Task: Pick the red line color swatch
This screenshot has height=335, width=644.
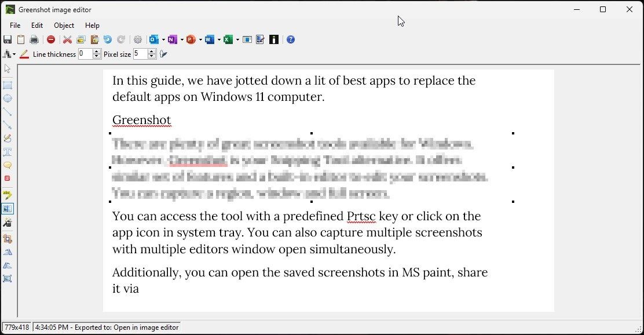Action: pos(24,54)
